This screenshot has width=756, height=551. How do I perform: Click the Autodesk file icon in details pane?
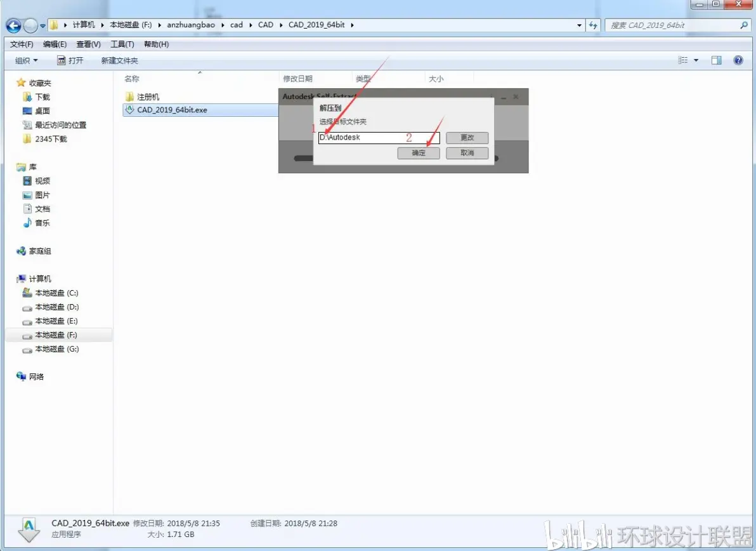[29, 529]
